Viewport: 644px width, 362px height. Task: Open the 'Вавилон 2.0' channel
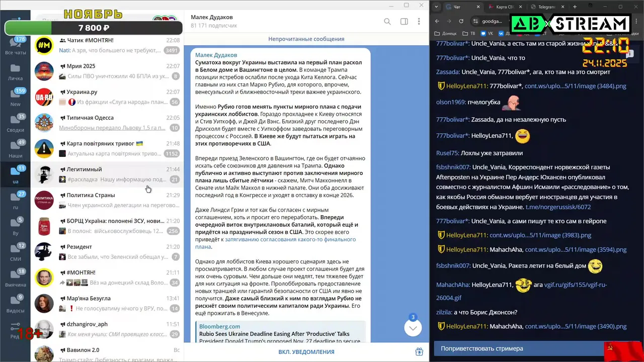107,352
